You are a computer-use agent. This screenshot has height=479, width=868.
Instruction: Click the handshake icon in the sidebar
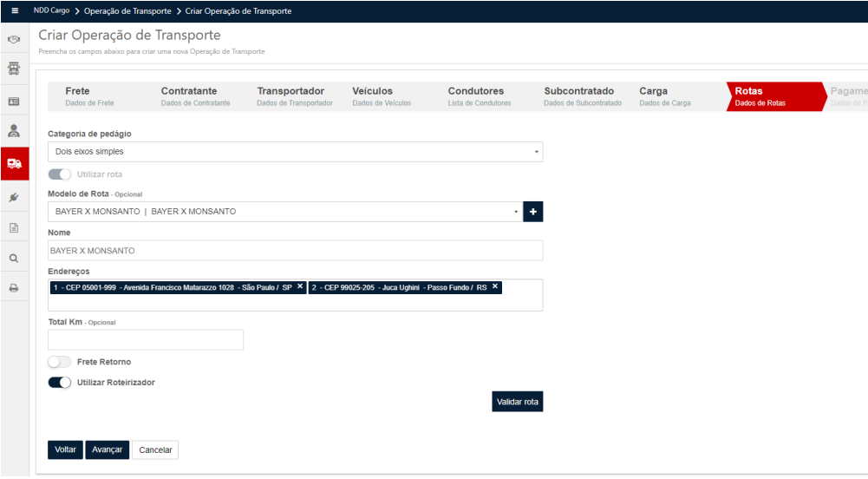(14, 40)
